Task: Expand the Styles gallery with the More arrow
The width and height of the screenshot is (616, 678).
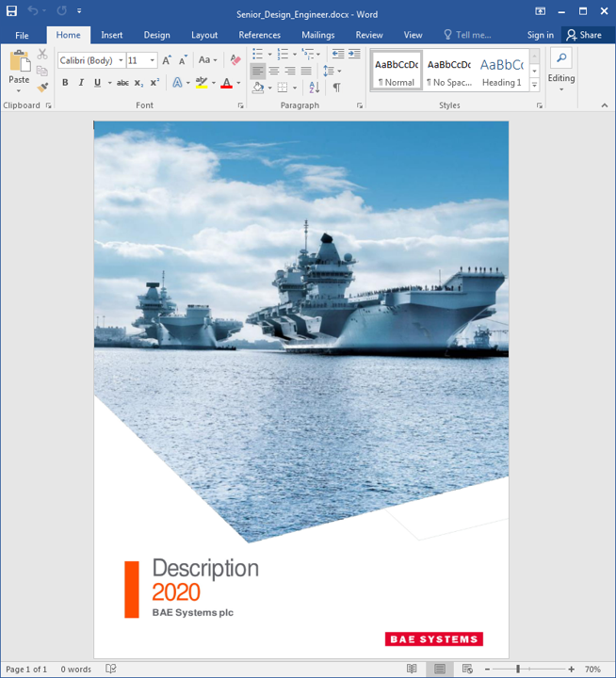Action: pos(535,85)
